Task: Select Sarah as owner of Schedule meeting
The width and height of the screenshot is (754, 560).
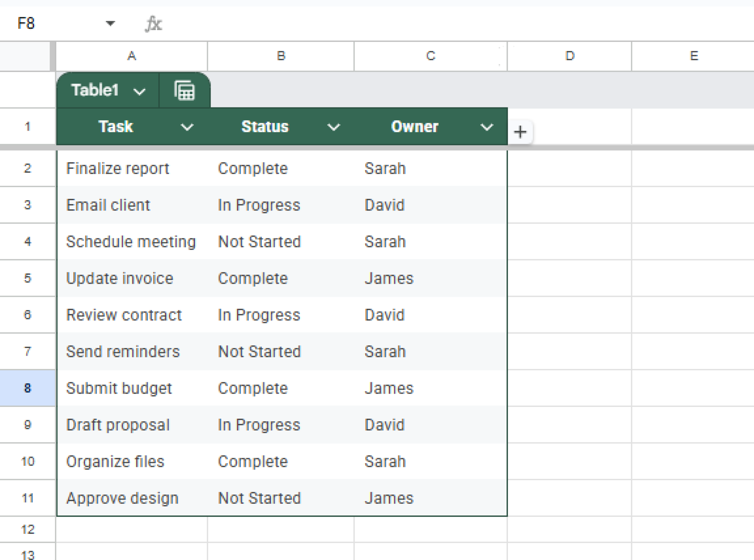Action: tap(384, 242)
